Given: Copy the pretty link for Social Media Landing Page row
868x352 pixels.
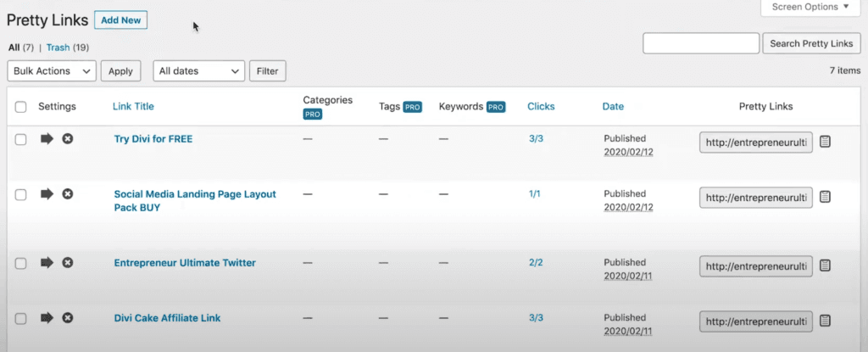Looking at the screenshot, I should [x=825, y=197].
